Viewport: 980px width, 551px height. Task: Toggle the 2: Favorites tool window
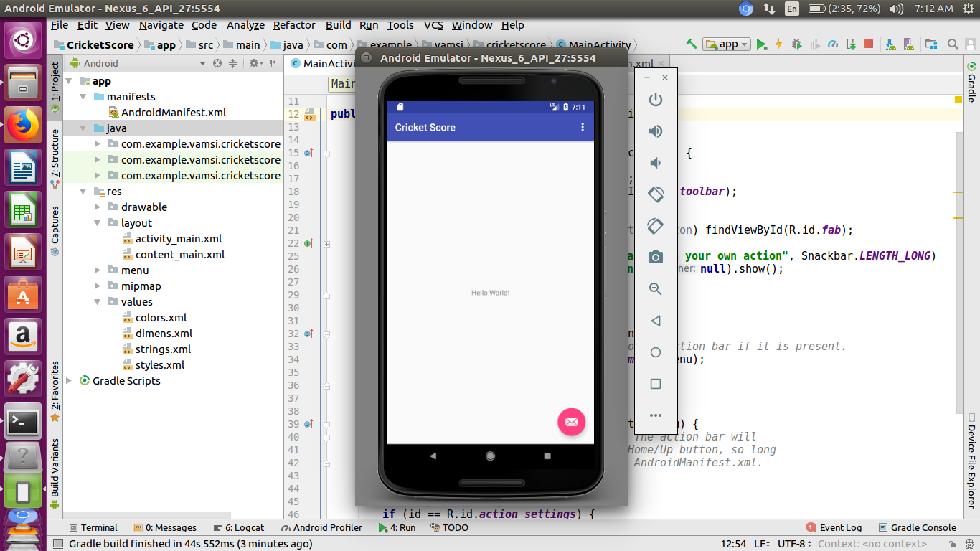click(55, 392)
